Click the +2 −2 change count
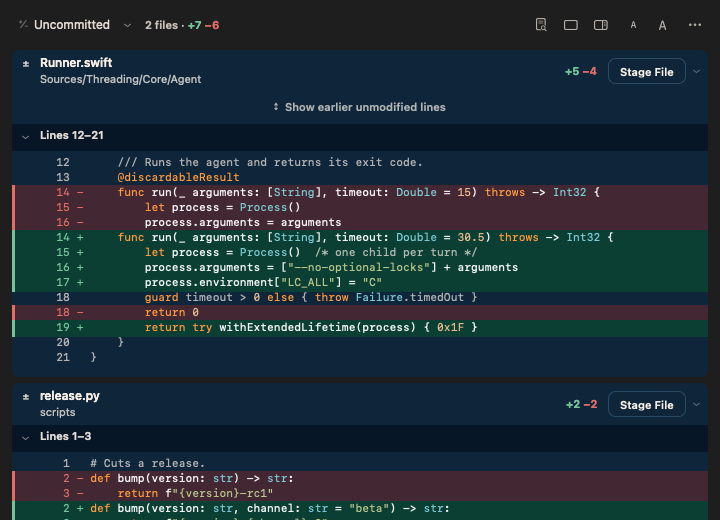The height and width of the screenshot is (520, 720). (x=581, y=405)
